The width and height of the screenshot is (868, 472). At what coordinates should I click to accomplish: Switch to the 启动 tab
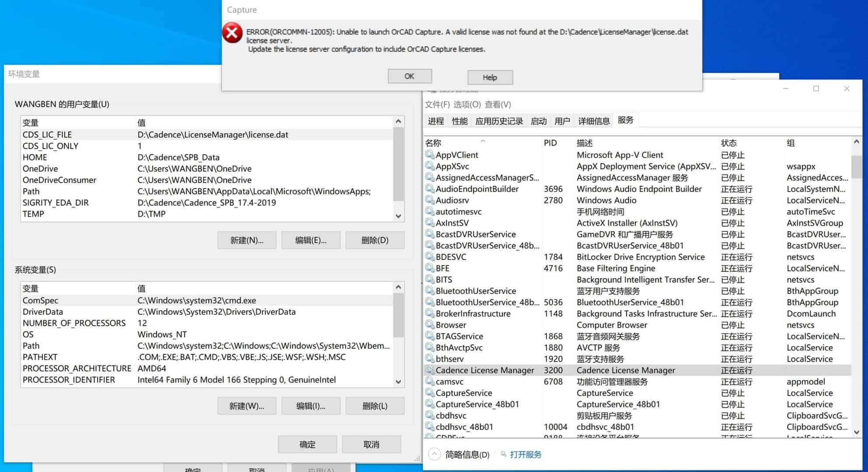coord(538,121)
